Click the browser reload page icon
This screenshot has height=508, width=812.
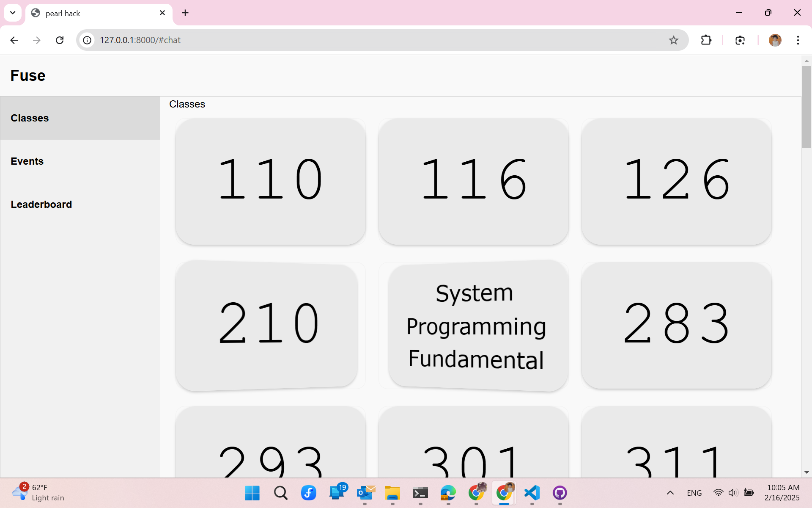(x=60, y=40)
